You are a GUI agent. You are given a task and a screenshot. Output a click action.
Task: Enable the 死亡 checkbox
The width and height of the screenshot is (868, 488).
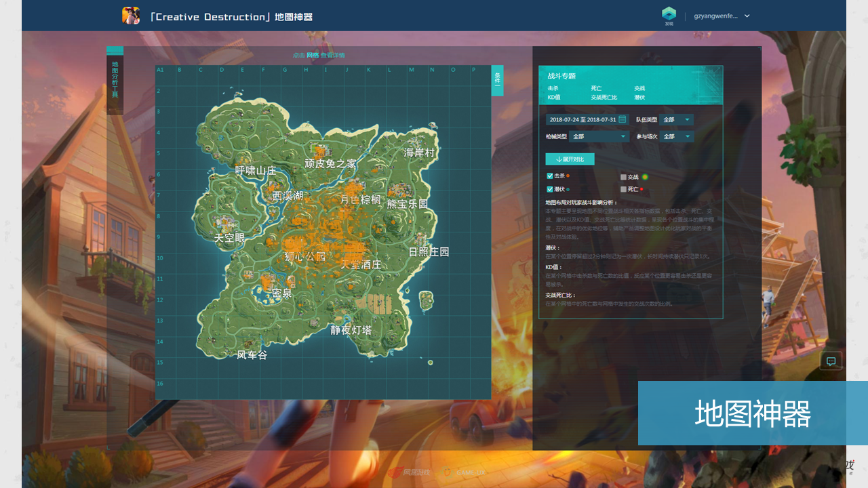click(x=624, y=189)
